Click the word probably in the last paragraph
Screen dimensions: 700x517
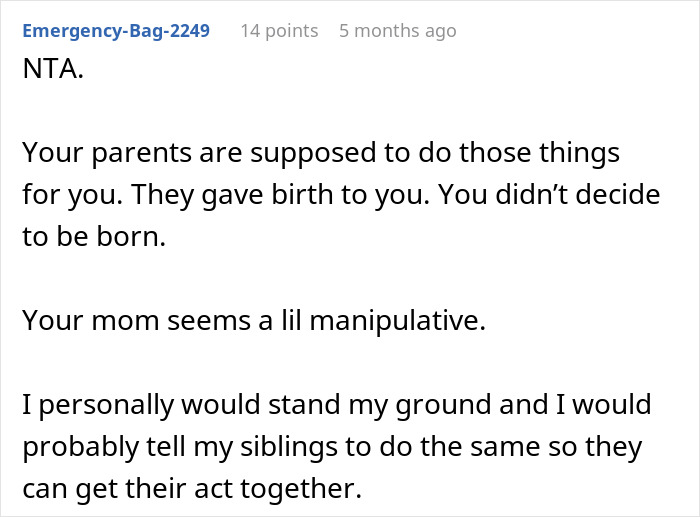tap(74, 445)
